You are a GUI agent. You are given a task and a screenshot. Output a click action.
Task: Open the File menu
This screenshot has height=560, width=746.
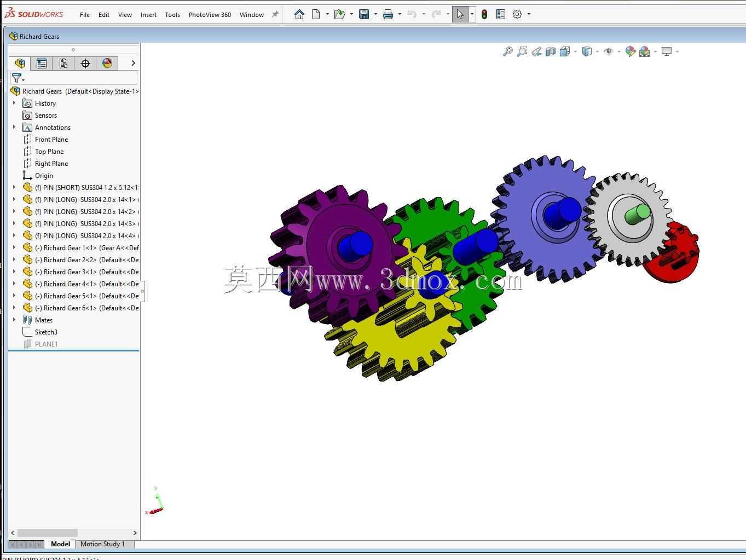(85, 15)
